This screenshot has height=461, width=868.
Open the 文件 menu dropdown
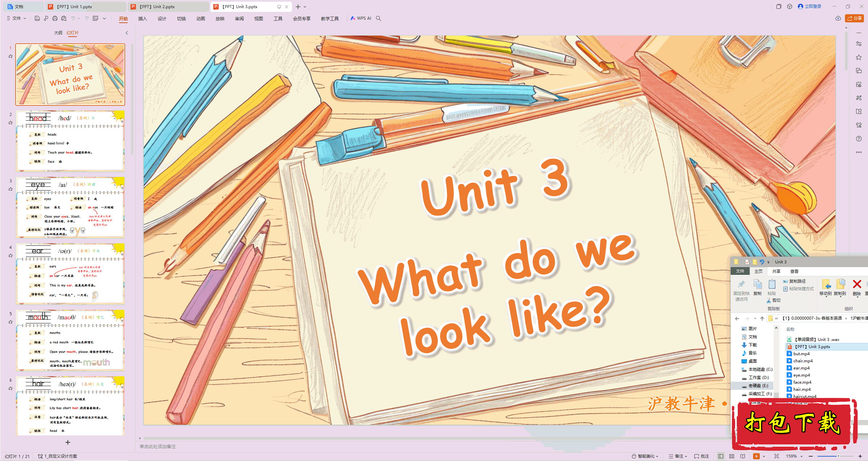[16, 18]
